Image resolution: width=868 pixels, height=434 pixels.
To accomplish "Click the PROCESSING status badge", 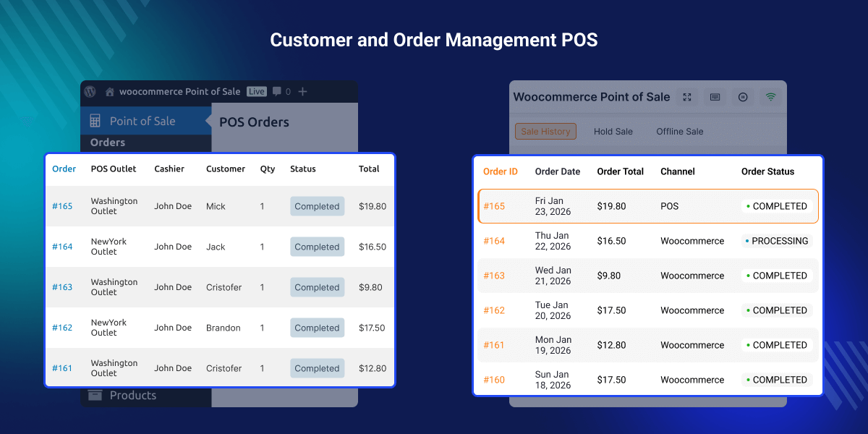I will point(776,241).
